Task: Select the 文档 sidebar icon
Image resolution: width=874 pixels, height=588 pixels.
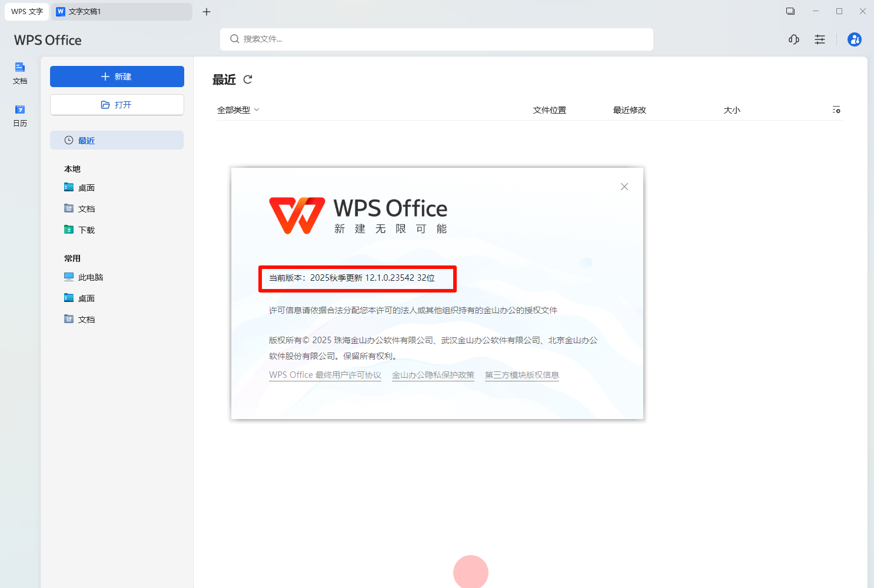Action: pyautogui.click(x=19, y=73)
